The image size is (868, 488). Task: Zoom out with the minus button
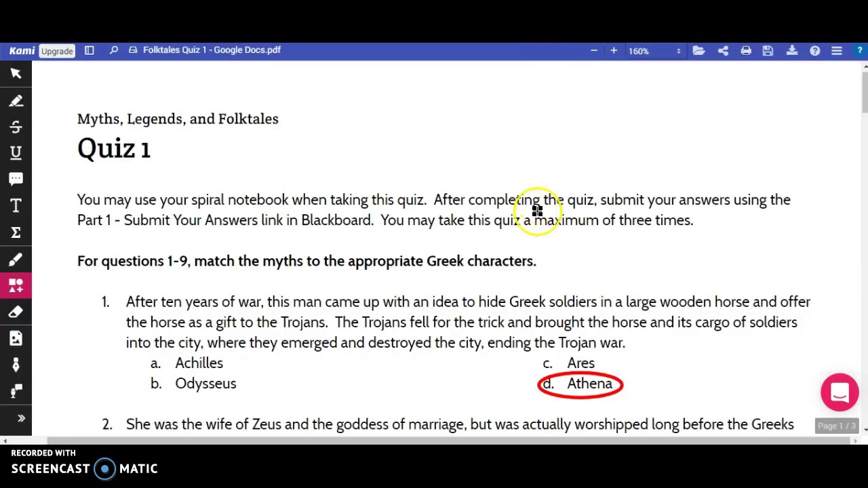(594, 50)
